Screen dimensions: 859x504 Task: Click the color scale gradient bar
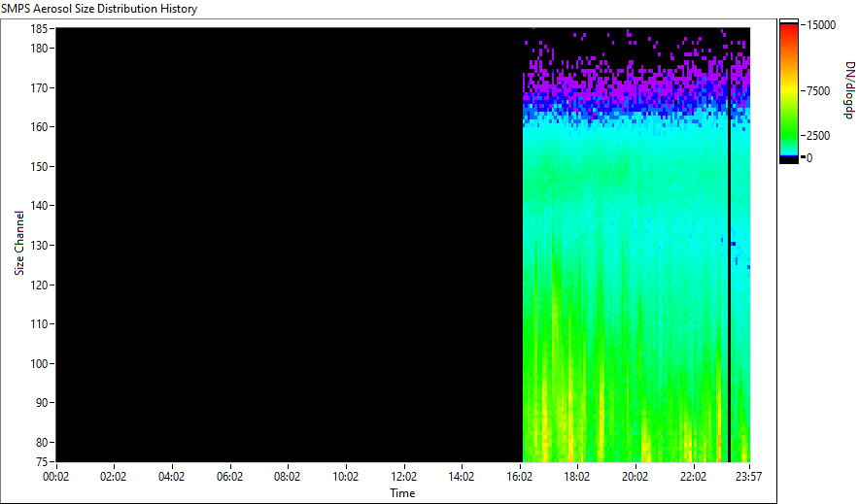[x=789, y=91]
